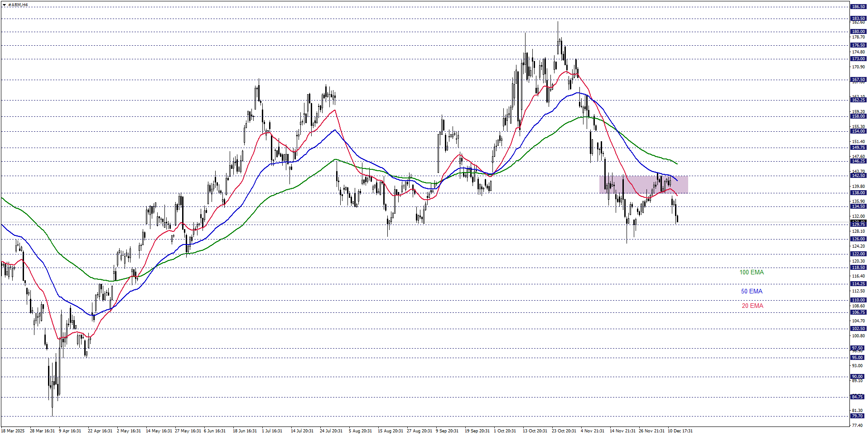Click the #ARM,H4 symbol title text
Image resolution: width=868 pixels, height=436 pixels.
pos(18,5)
